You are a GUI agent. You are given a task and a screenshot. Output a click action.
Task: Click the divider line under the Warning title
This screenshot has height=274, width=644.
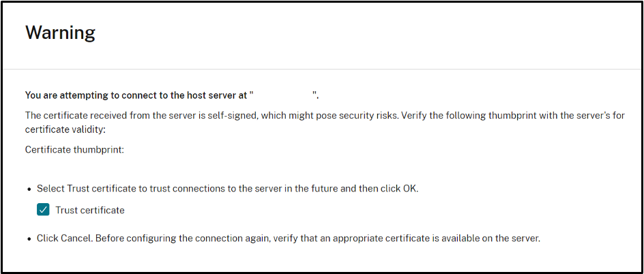tap(322, 70)
